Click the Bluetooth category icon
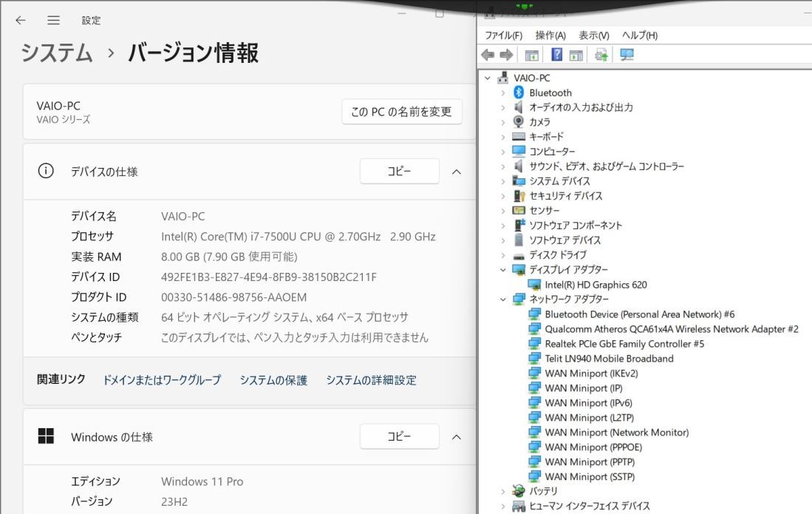This screenshot has height=514, width=812. 519,92
